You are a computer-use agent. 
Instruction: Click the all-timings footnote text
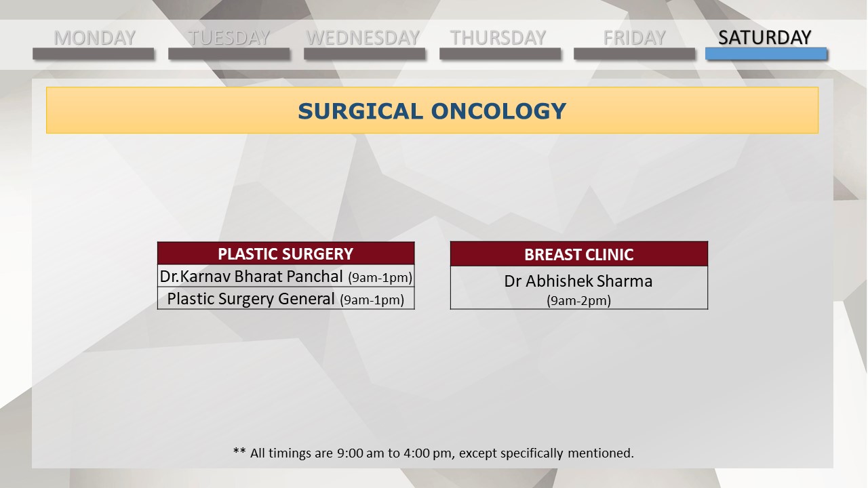[433, 453]
